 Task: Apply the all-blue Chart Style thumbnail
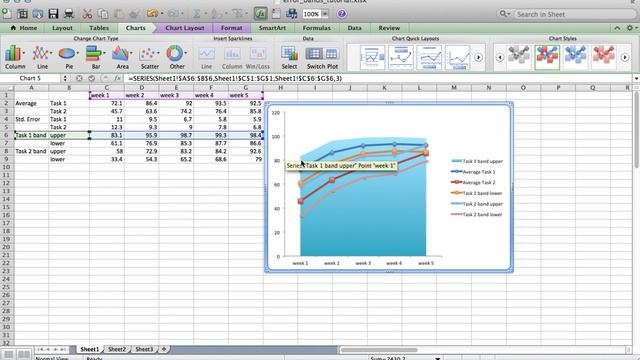[x=575, y=57]
